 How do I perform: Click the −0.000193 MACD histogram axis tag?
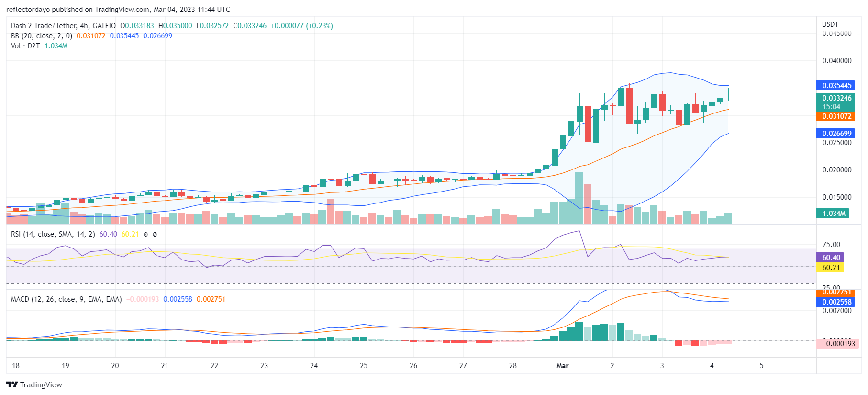click(x=837, y=343)
